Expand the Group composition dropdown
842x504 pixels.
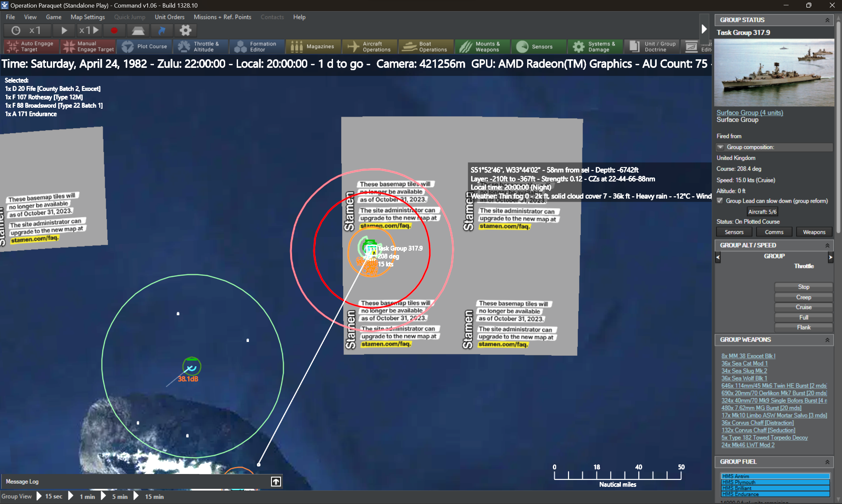point(720,147)
